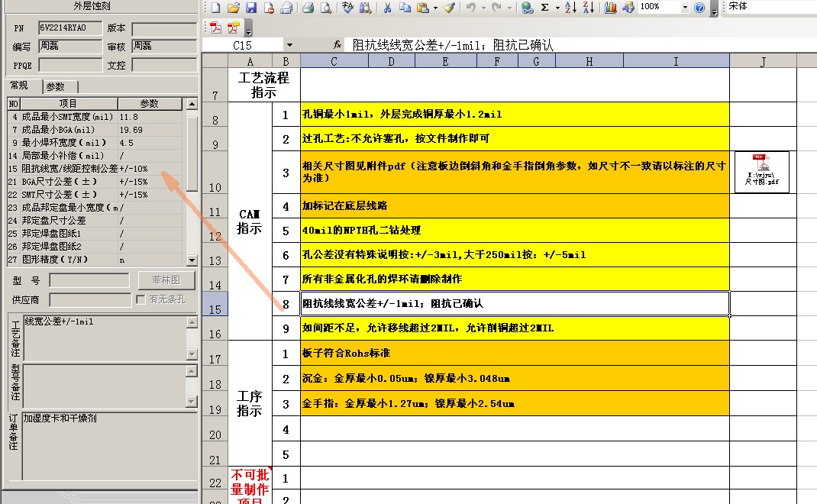The image size is (817, 504).
Task: Print the sheet using printer icon
Action: tap(308, 8)
